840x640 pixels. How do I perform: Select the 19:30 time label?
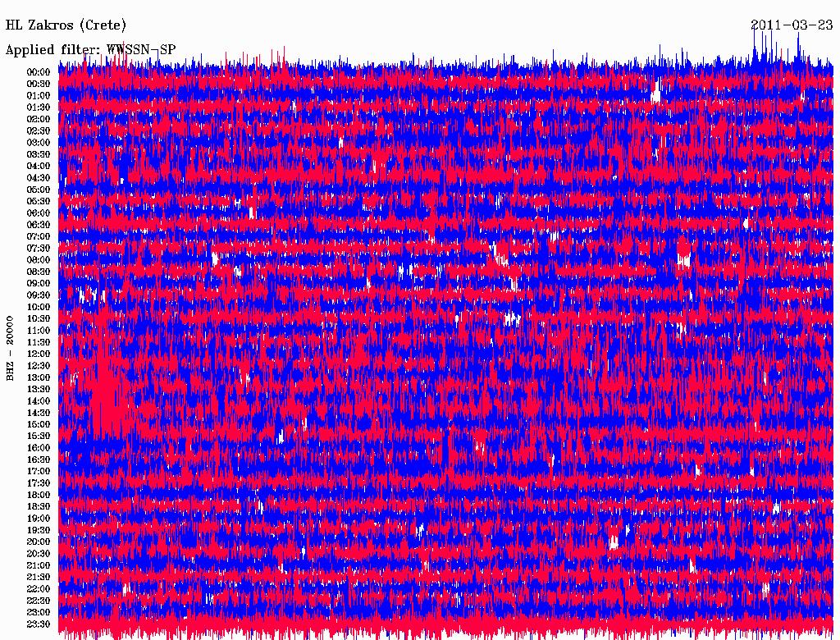39,530
